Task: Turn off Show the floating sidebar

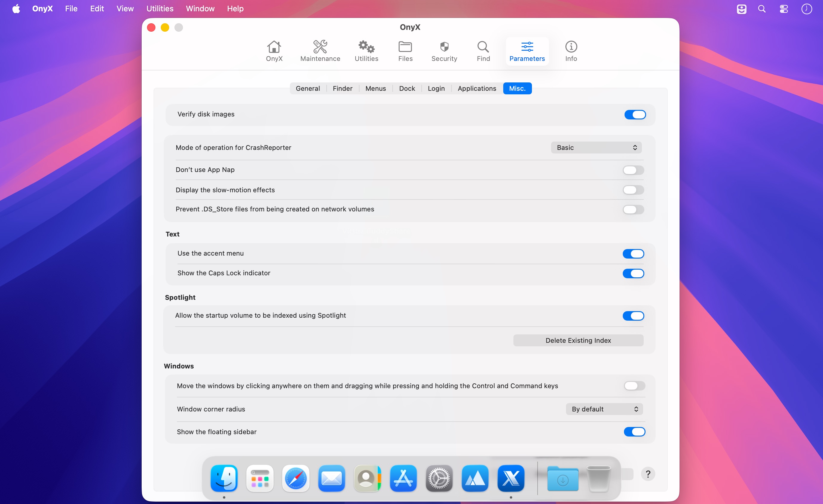Action: tap(634, 431)
